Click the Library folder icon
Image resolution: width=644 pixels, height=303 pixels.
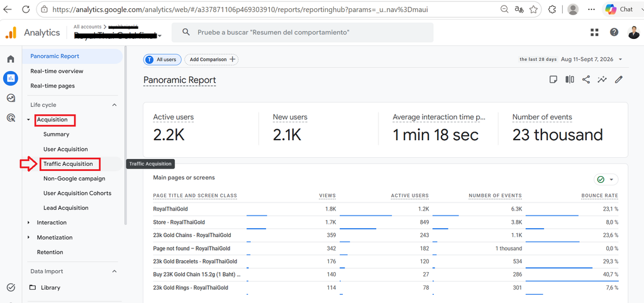point(33,287)
